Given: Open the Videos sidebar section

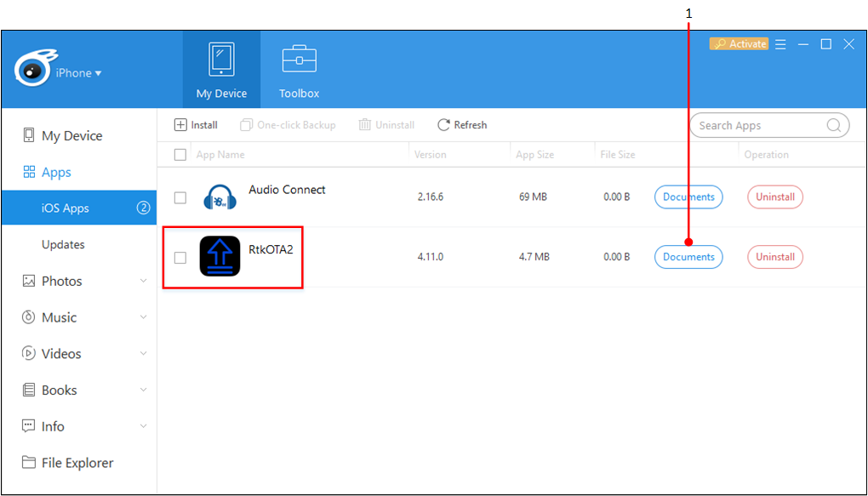Looking at the screenshot, I should [x=78, y=354].
